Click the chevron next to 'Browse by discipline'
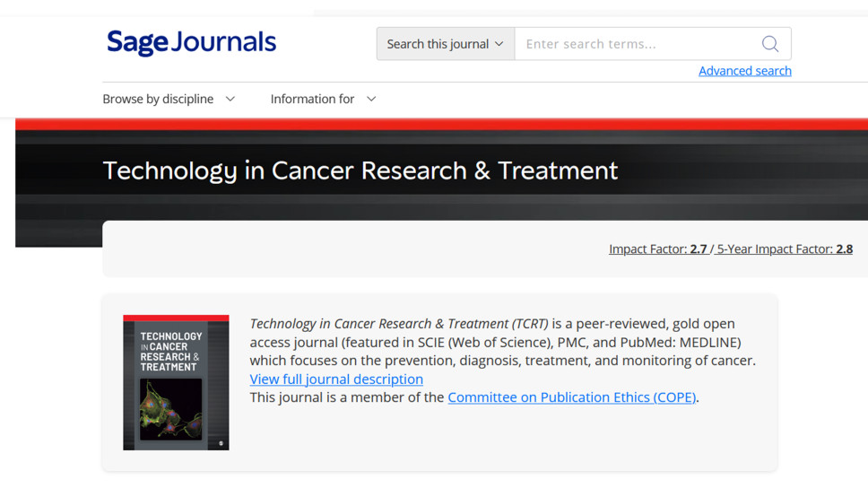Screen dimensions: 868x488 [x=230, y=100]
